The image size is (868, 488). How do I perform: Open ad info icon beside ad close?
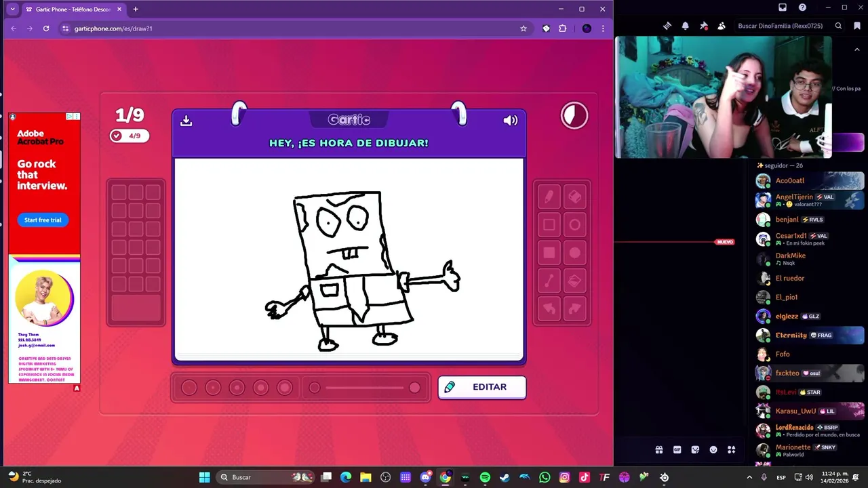pyautogui.click(x=69, y=117)
